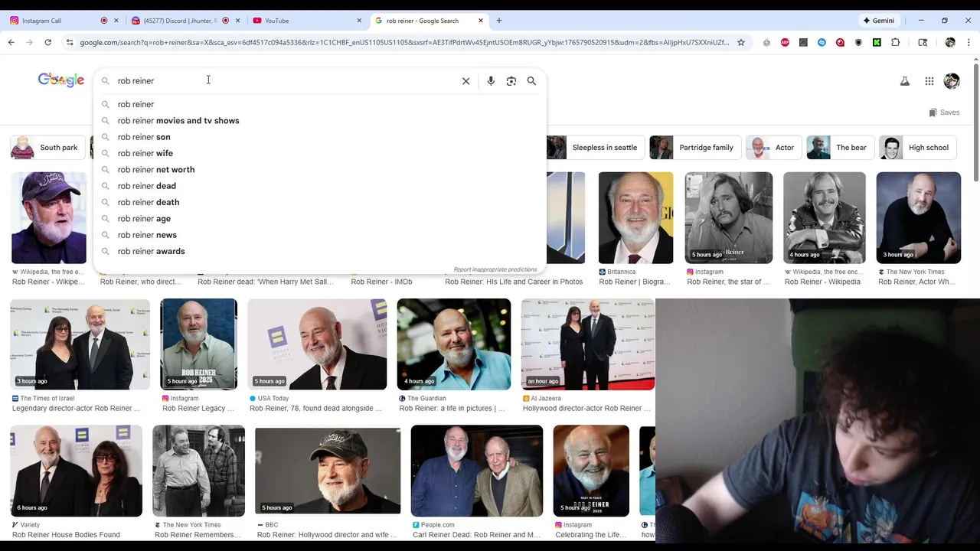Open the BBC Hollywood director image

coord(328,471)
